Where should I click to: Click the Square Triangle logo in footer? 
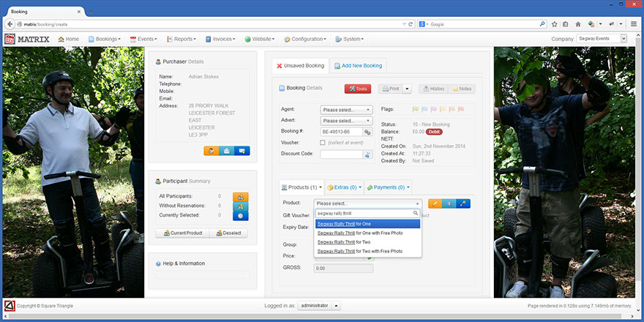pos(10,306)
